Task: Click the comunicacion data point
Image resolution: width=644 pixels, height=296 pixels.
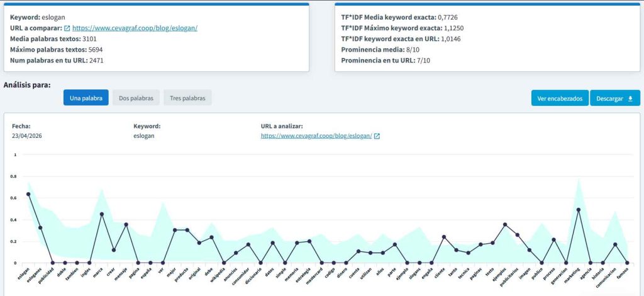Action: click(615, 244)
